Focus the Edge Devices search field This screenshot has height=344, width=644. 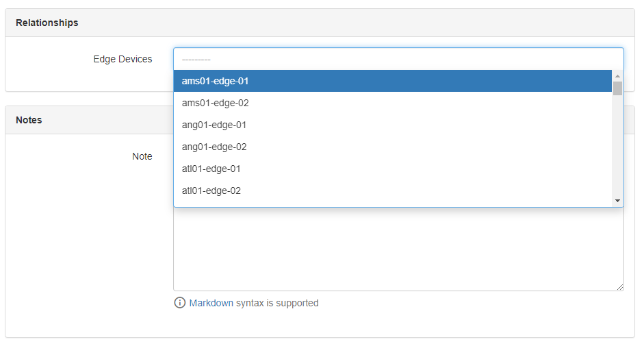click(x=398, y=59)
